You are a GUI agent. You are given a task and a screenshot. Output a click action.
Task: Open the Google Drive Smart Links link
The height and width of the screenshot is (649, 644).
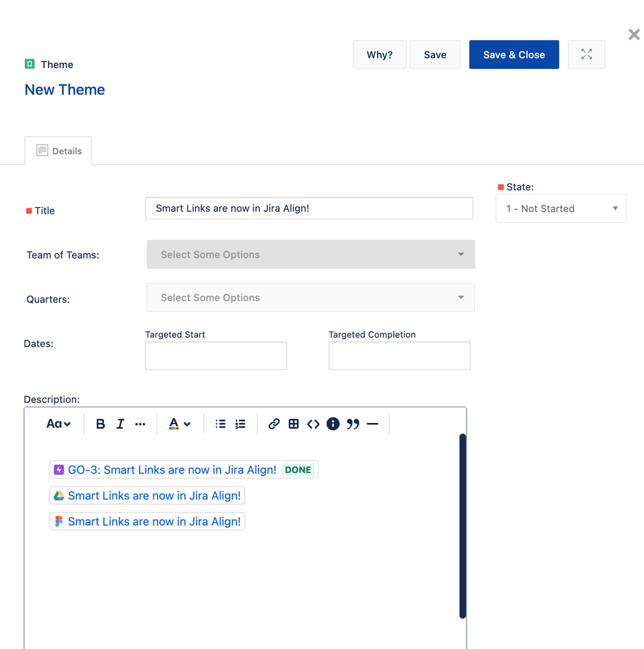pyautogui.click(x=154, y=496)
